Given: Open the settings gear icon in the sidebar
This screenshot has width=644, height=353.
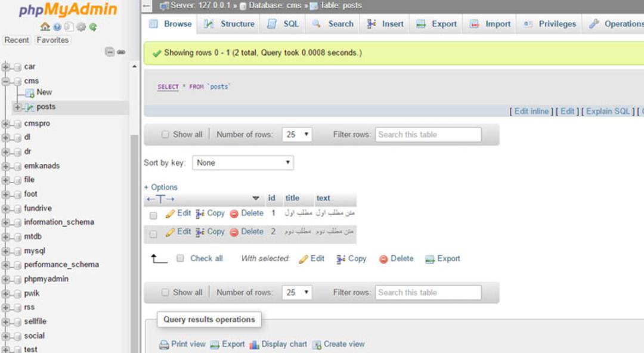Looking at the screenshot, I should (81, 27).
